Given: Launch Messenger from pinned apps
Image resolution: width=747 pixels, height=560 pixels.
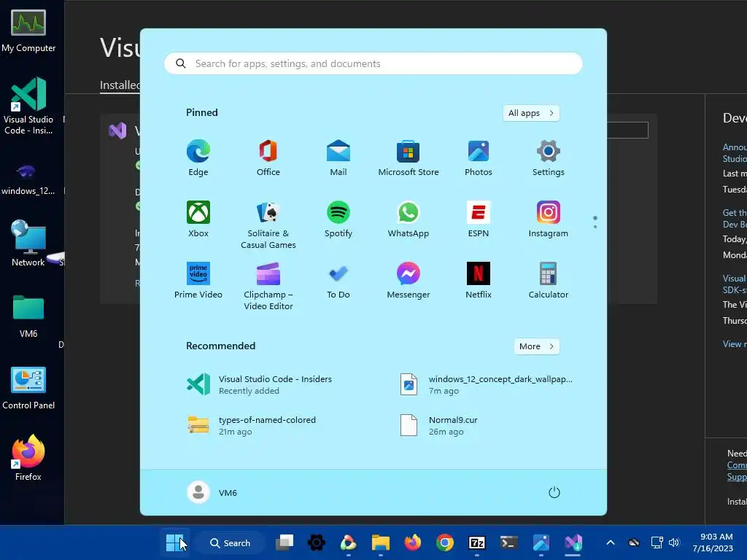Looking at the screenshot, I should [409, 281].
